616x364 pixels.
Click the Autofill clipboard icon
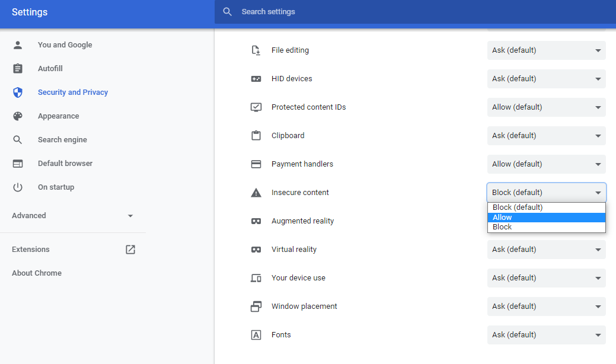[x=18, y=68]
